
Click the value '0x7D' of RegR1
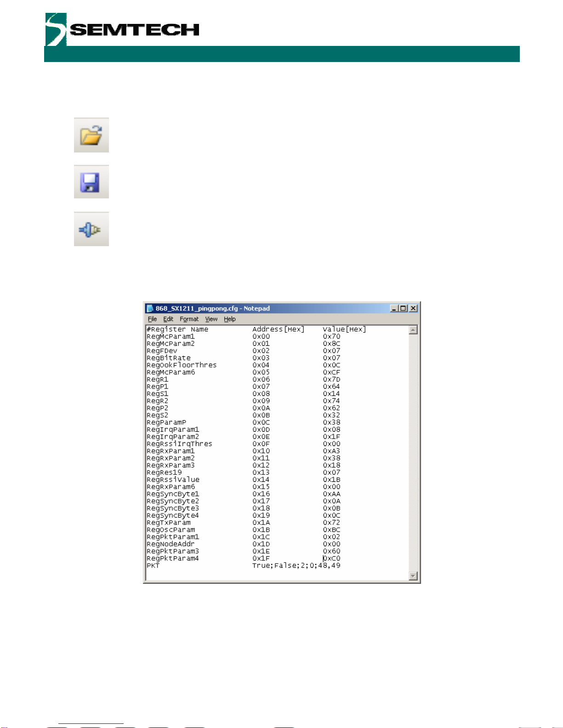tap(331, 379)
